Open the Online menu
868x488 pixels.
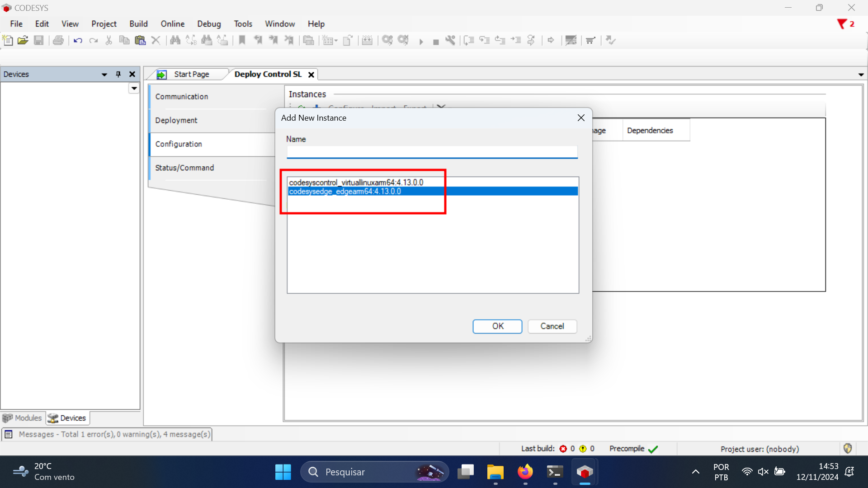172,24
